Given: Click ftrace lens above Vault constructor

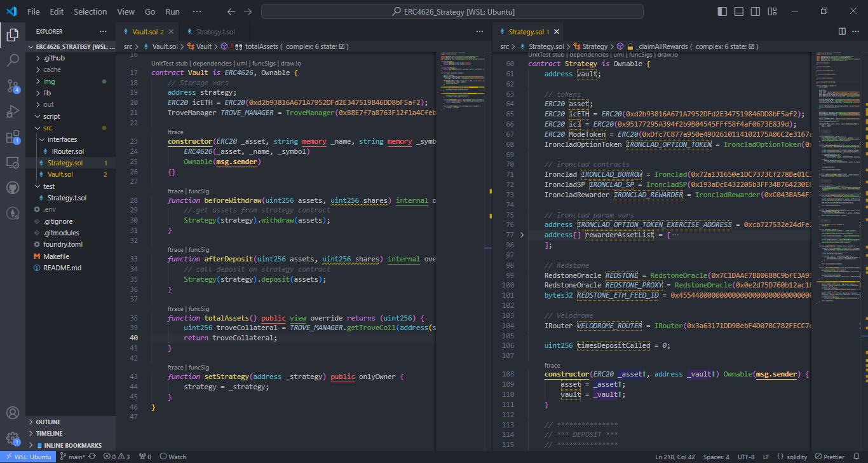Looking at the screenshot, I should 176,132.
